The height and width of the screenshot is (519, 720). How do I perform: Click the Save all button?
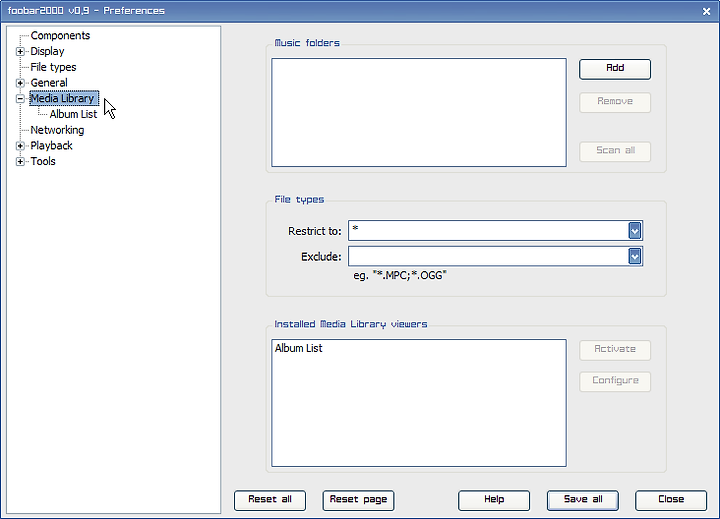[583, 500]
